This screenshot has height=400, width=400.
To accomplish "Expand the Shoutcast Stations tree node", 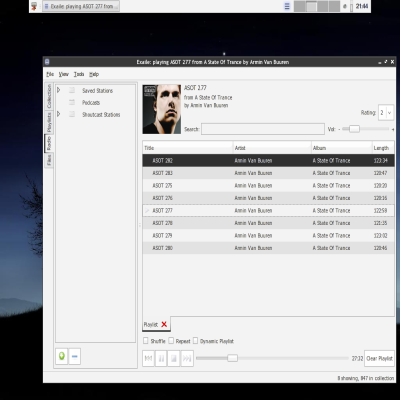I will point(59,114).
